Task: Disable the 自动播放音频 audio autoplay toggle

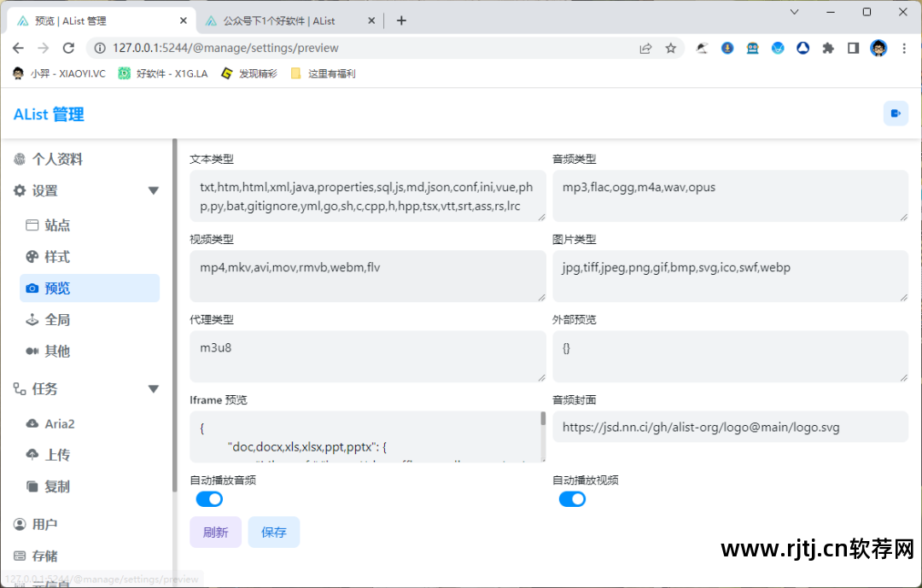Action: tap(209, 498)
